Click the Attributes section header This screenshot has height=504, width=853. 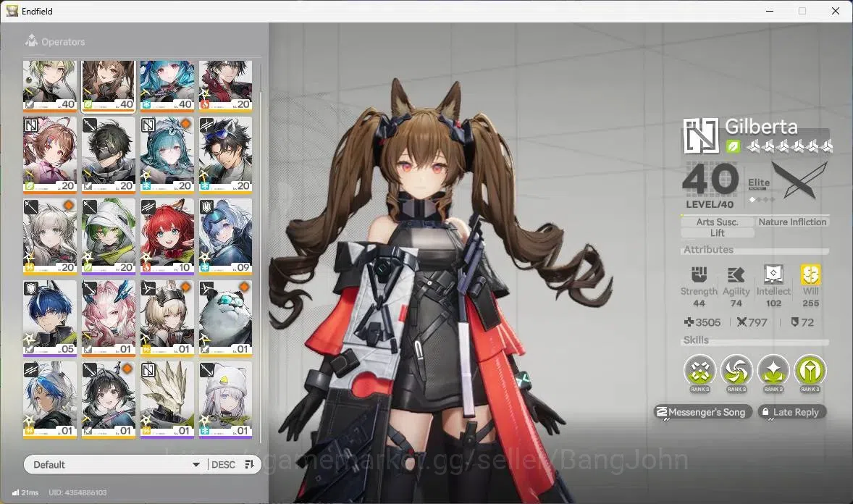pos(708,249)
